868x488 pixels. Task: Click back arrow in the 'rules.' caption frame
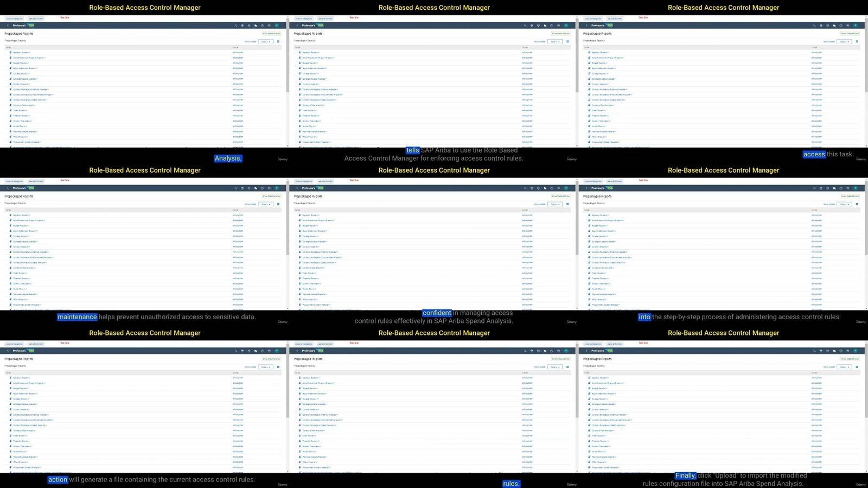point(297,351)
